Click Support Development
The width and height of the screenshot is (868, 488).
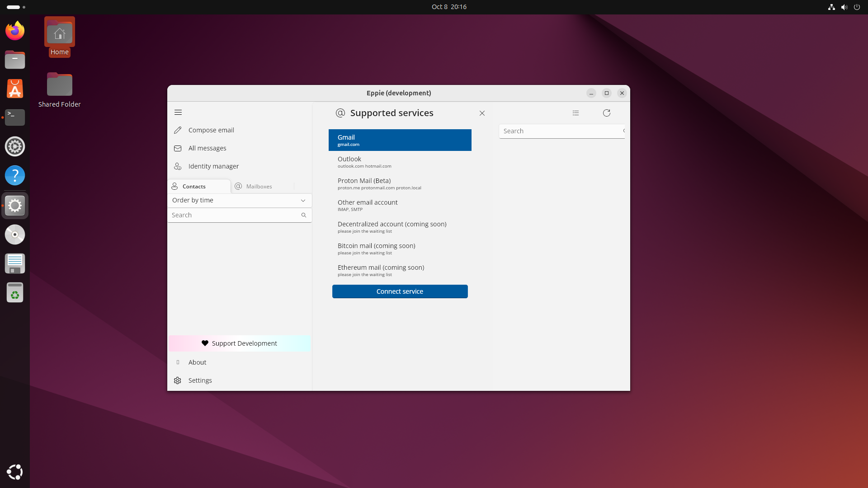click(239, 343)
